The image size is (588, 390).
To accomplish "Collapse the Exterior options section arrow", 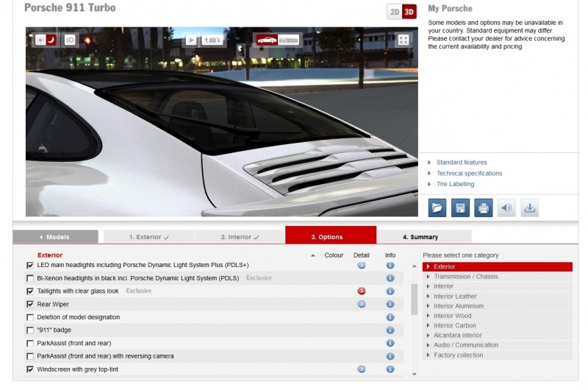I will pyautogui.click(x=313, y=255).
